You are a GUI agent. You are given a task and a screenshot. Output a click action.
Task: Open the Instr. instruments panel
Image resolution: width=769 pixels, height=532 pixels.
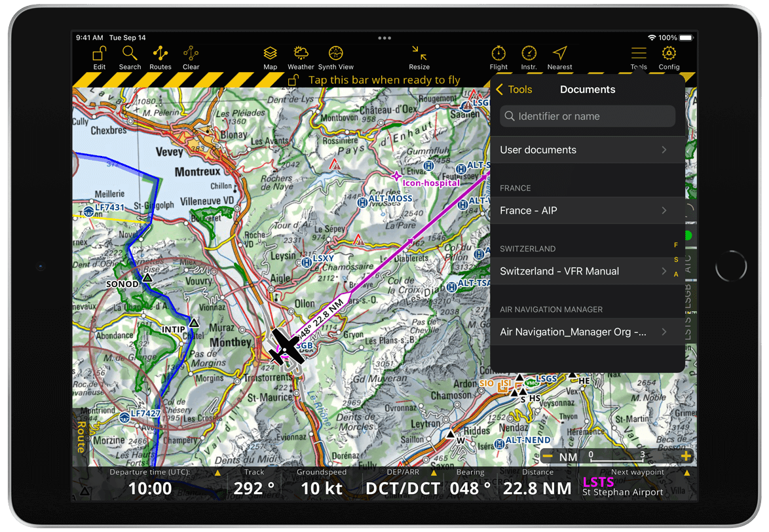click(x=529, y=56)
